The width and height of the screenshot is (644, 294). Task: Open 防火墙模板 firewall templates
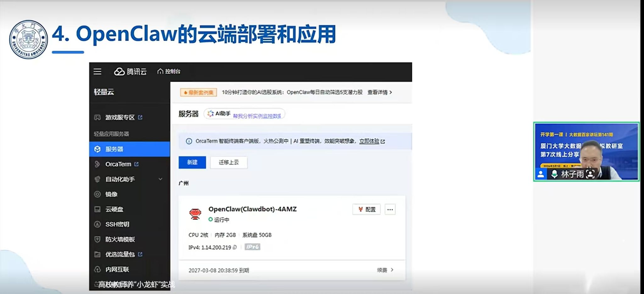[120, 239]
